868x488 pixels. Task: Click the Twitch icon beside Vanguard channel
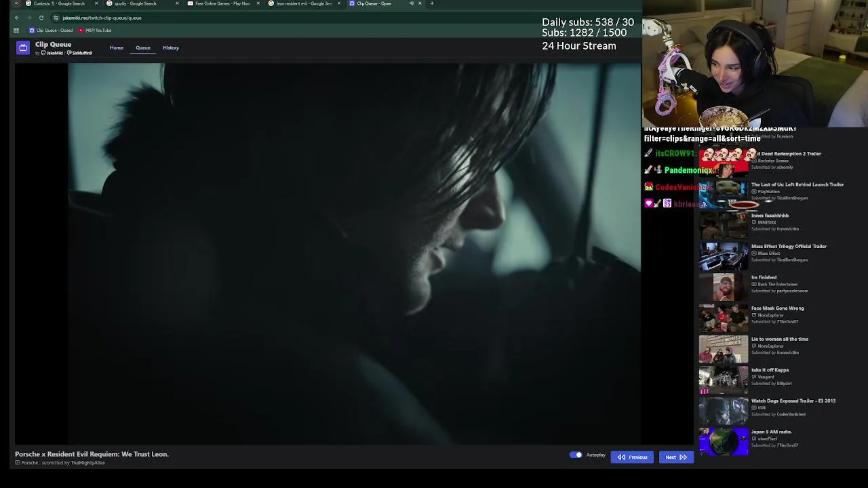pos(754,377)
